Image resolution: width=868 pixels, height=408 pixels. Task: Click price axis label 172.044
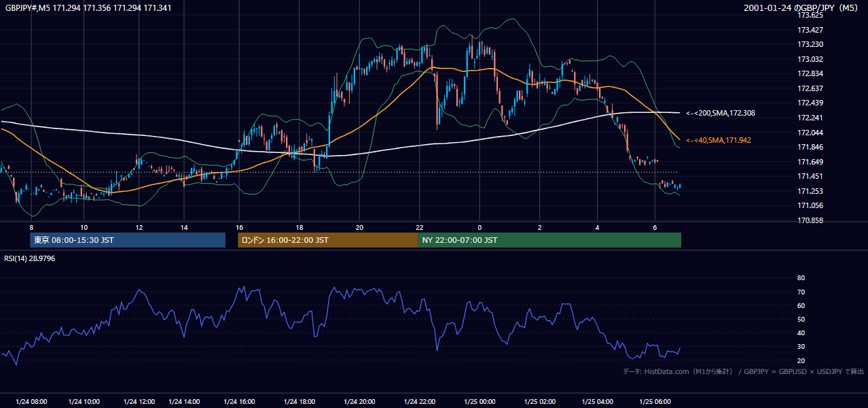pos(810,133)
